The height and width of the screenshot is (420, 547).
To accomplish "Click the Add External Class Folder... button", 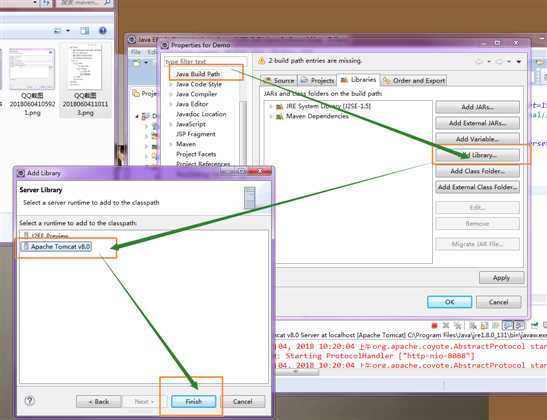I will [477, 187].
